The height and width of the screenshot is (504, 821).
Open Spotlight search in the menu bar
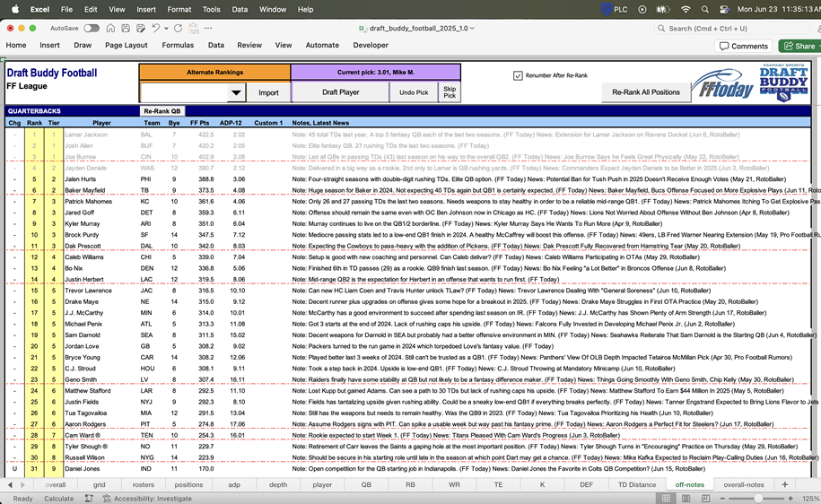click(x=704, y=10)
